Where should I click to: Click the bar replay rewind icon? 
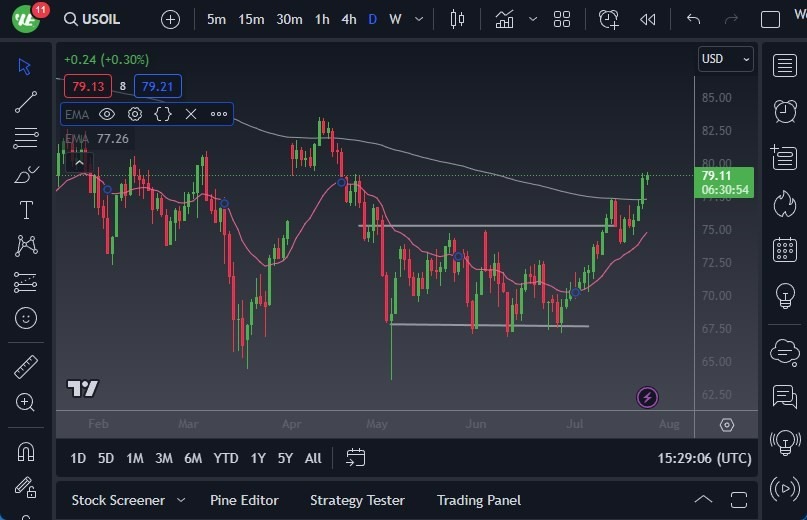coord(648,19)
